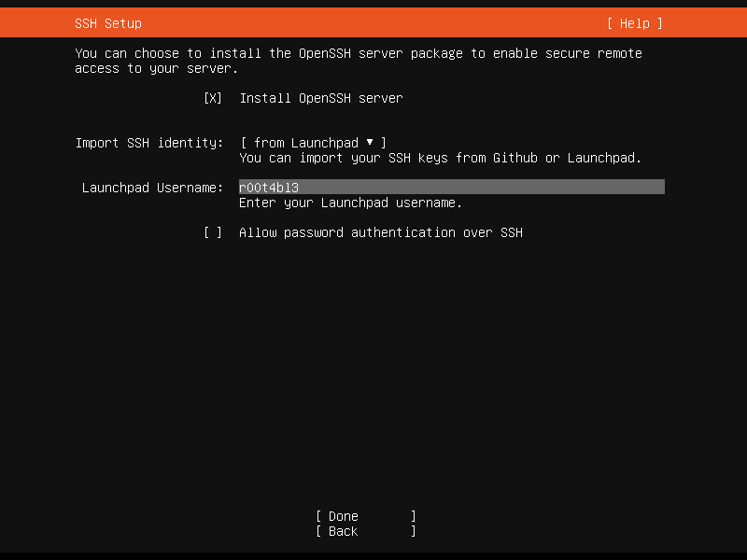This screenshot has height=560, width=747.
Task: Click the [X] mark next to Install OpenSSH
Action: pyautogui.click(x=213, y=98)
